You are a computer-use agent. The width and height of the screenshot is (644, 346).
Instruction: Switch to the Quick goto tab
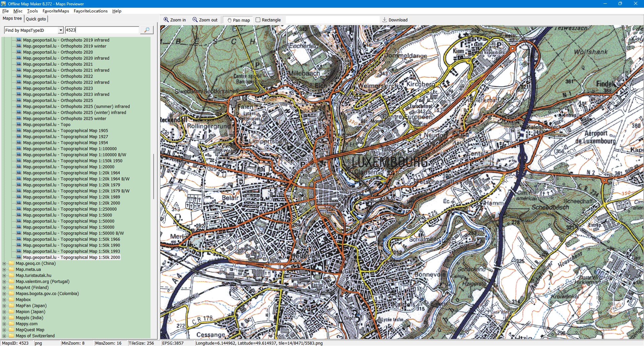coord(36,19)
